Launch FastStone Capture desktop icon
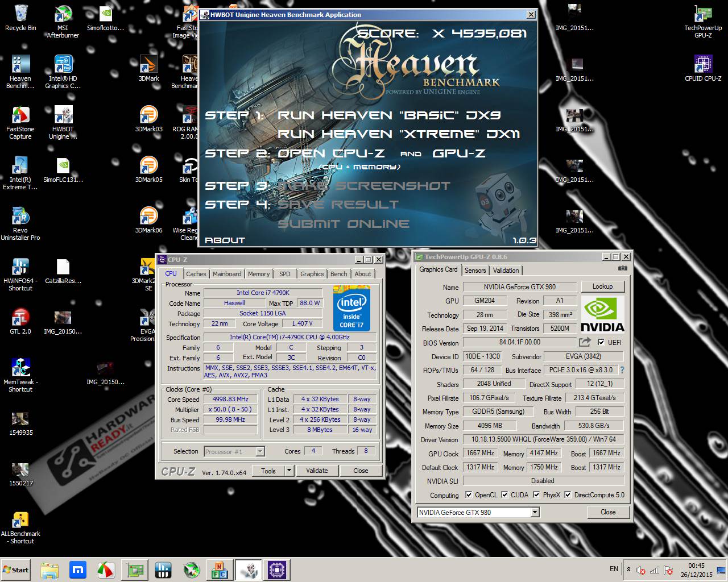 pos(20,122)
